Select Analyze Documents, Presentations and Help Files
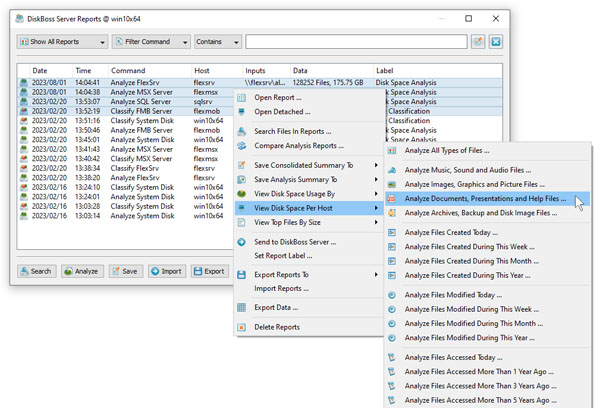The width and height of the screenshot is (600, 408). pyautogui.click(x=488, y=199)
